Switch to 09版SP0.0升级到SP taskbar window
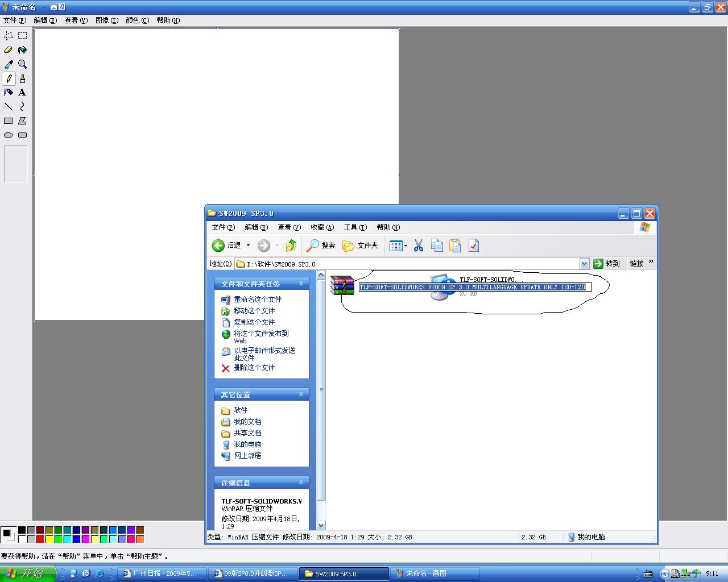The height and width of the screenshot is (582, 728). pos(253,574)
